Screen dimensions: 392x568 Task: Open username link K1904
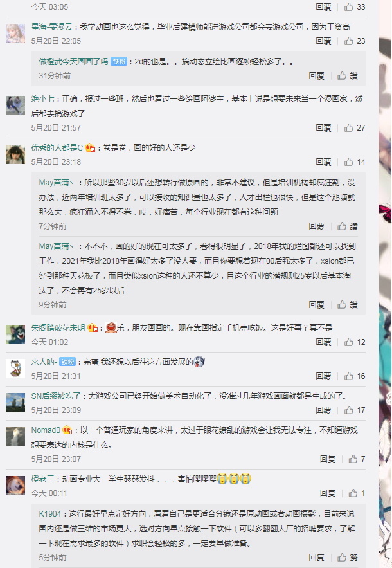(x=50, y=514)
